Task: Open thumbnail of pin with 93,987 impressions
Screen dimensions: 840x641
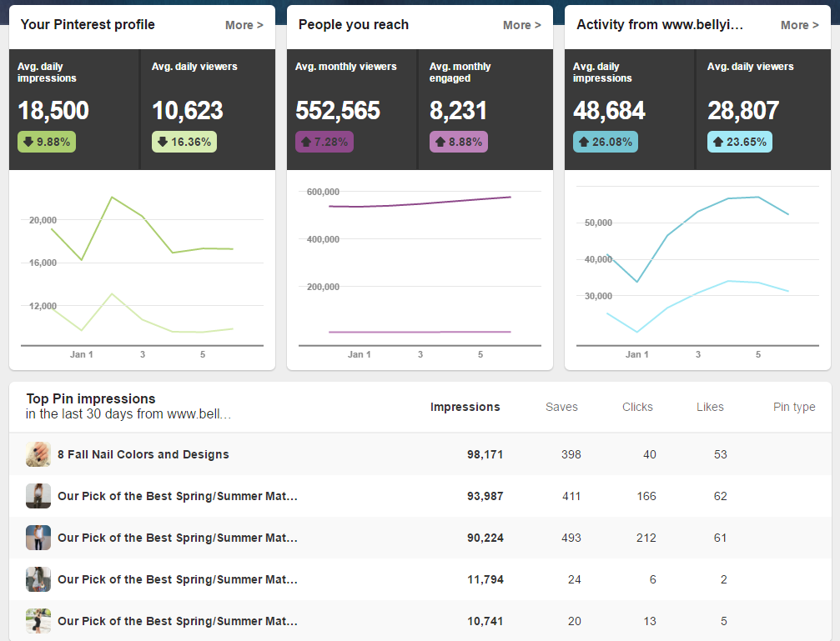Action: coord(38,496)
